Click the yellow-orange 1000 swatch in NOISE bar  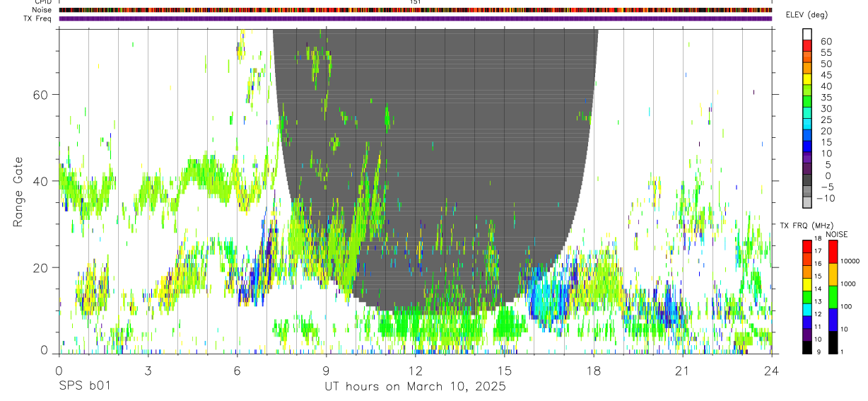pos(833,274)
